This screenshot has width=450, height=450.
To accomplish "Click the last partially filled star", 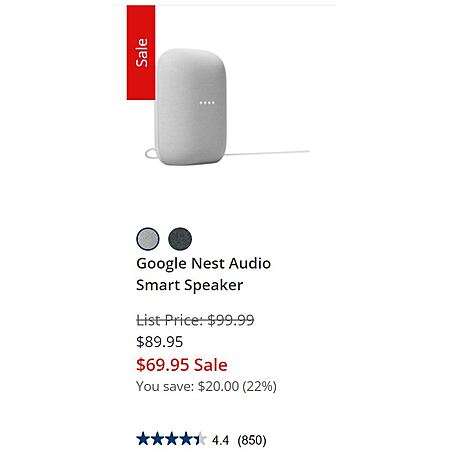I will point(200,439).
